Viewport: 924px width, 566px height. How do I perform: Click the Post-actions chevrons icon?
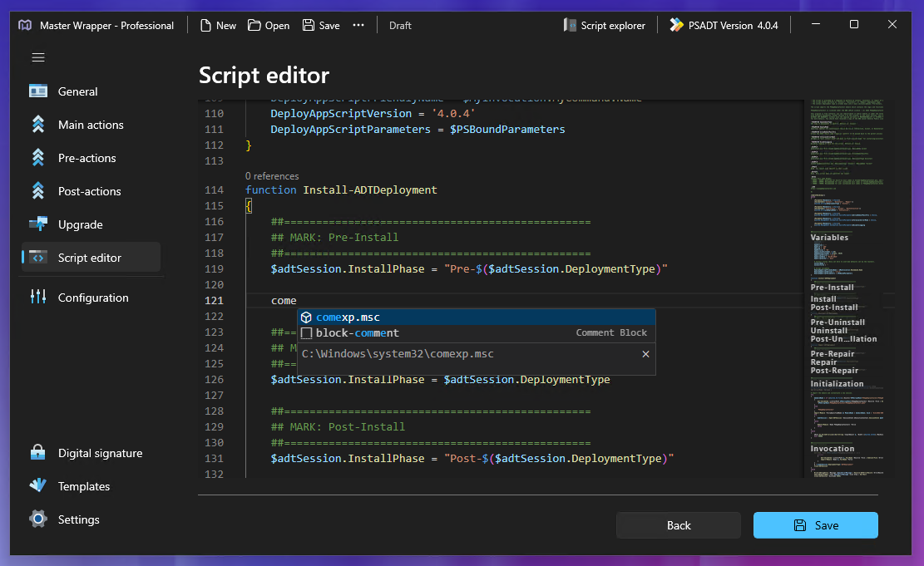pyautogui.click(x=38, y=191)
